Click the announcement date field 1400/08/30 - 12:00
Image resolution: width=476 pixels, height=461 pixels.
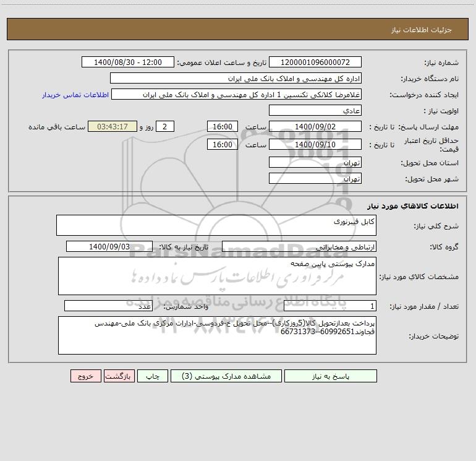[128, 62]
